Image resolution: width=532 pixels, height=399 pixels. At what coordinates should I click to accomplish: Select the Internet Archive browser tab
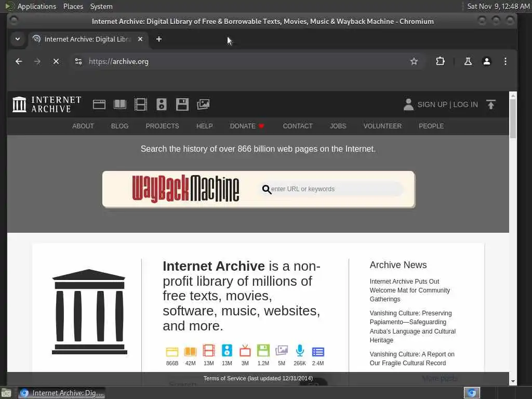89,39
